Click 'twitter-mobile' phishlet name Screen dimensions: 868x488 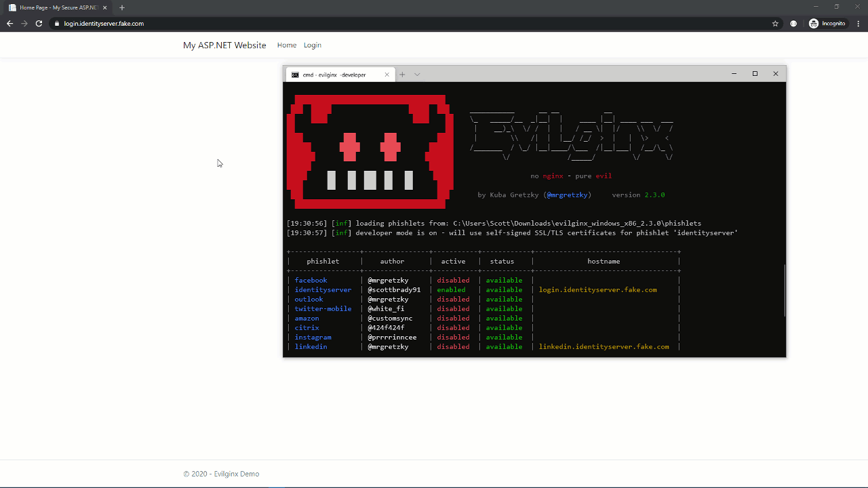point(323,308)
